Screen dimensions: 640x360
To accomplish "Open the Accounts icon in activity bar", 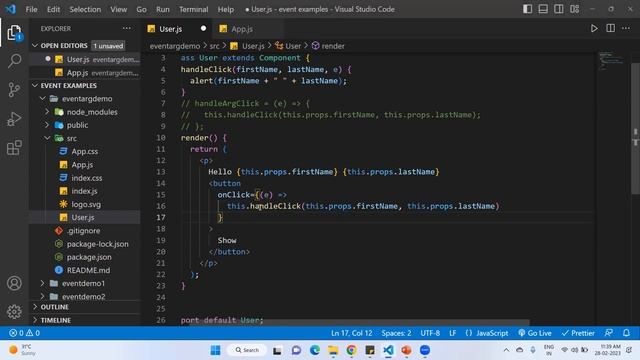I will pyautogui.click(x=14, y=283).
